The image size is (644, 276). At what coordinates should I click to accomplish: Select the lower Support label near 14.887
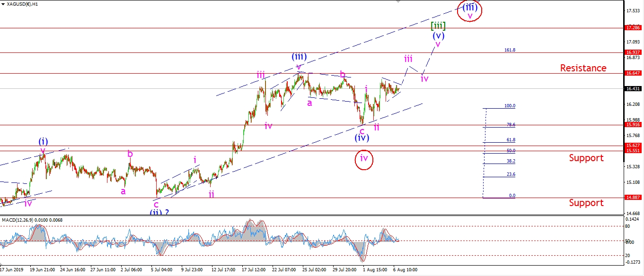tap(586, 203)
